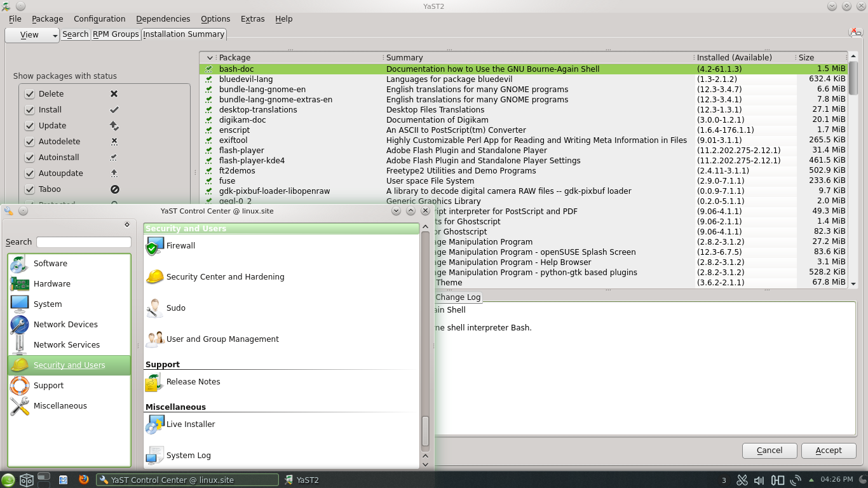Uncheck the Delete status checkbox

29,94
